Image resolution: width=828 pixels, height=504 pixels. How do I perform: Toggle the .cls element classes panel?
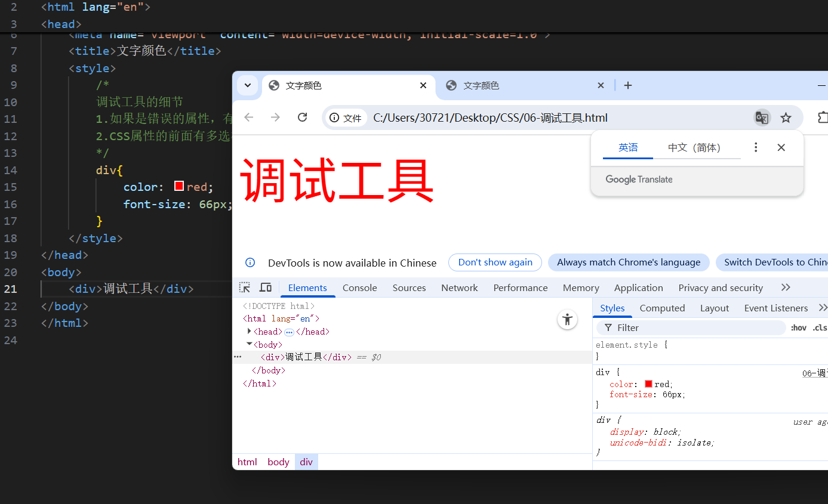[820, 327]
